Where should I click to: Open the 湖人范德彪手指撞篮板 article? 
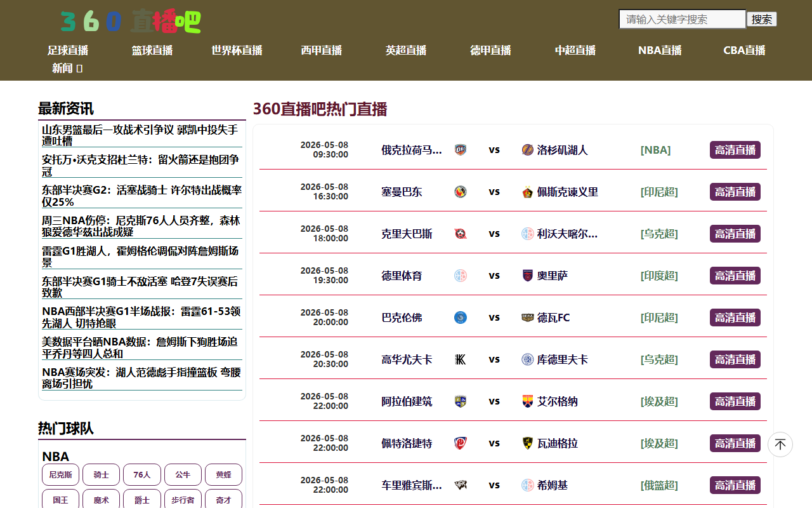click(x=142, y=378)
